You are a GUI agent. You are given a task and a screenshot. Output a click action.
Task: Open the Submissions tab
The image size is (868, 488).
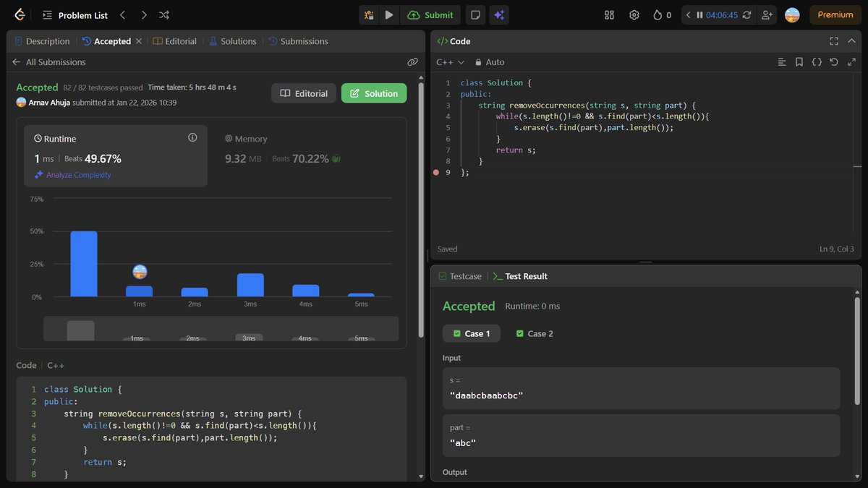(298, 41)
